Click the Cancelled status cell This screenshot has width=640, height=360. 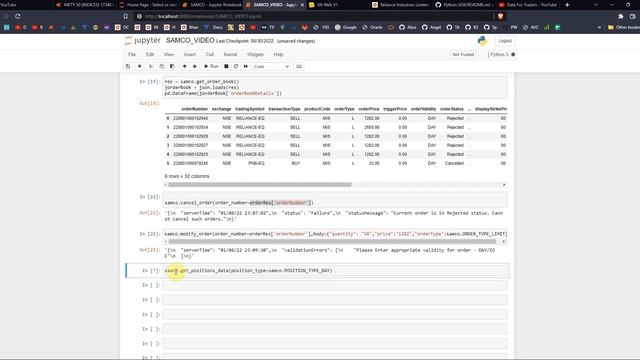click(x=454, y=163)
